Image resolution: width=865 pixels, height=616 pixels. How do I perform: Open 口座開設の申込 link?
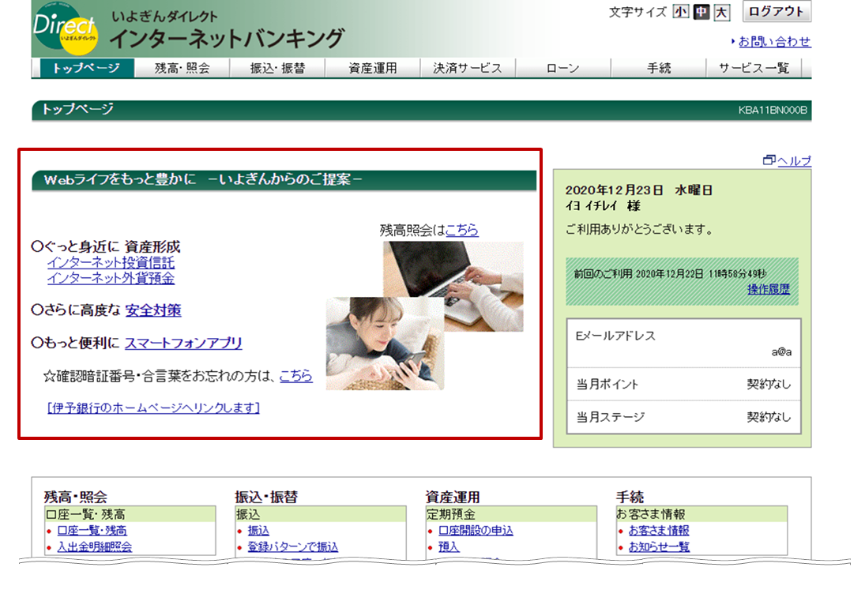coord(476,531)
